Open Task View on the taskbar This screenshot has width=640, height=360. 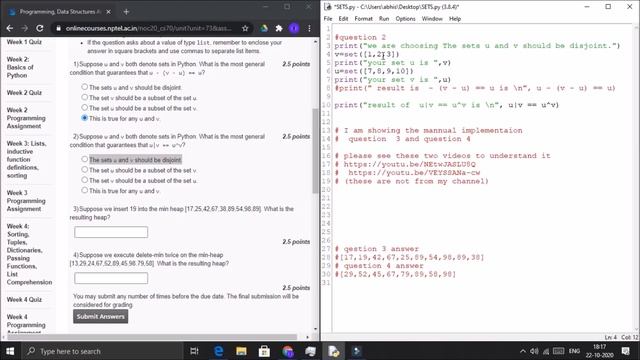pyautogui.click(x=194, y=351)
